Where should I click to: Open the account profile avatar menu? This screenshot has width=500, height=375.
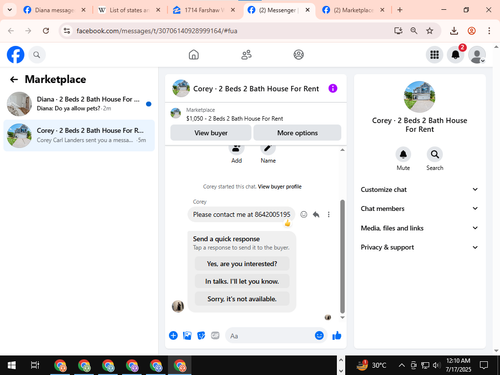pos(477,55)
